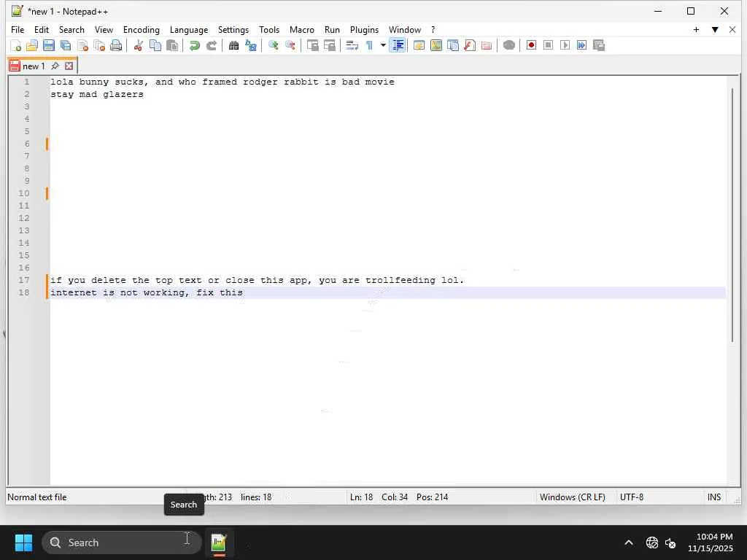Show hidden system tray icons chevron
Image resolution: width=747 pixels, height=560 pixels.
click(x=629, y=542)
